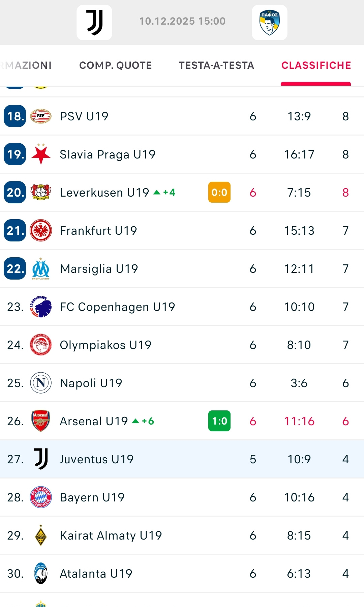This screenshot has width=364, height=607.
Task: Tap the Olympique Marsiglia logo
Action: (41, 269)
